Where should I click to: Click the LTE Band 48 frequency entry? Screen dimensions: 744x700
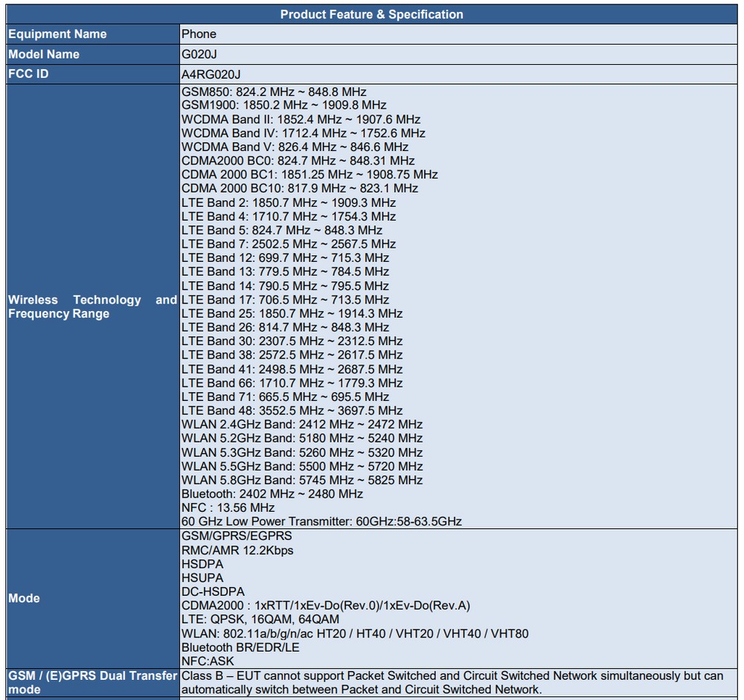pos(292,411)
